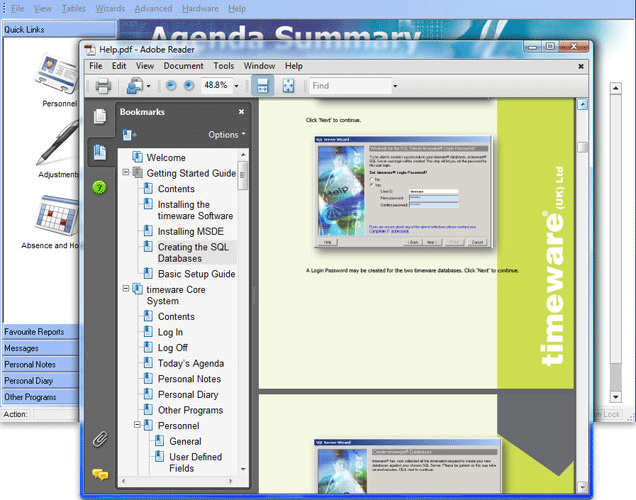This screenshot has width=636, height=500.
Task: Open the Bookmarks Options dropdown
Action: 227,135
